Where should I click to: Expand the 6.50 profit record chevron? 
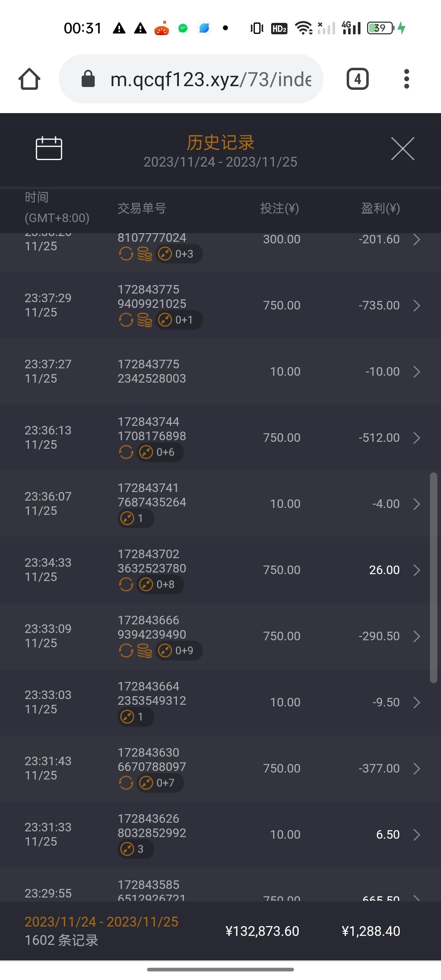coord(416,835)
